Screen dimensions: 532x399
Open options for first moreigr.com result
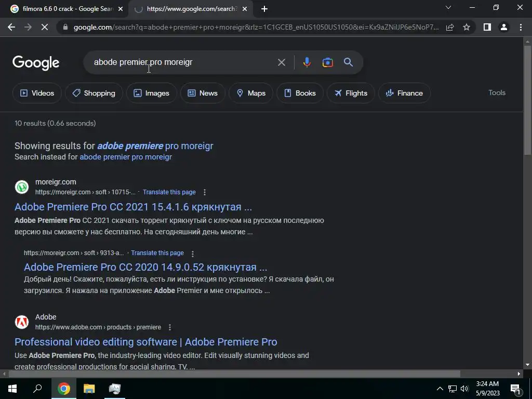pyautogui.click(x=205, y=192)
